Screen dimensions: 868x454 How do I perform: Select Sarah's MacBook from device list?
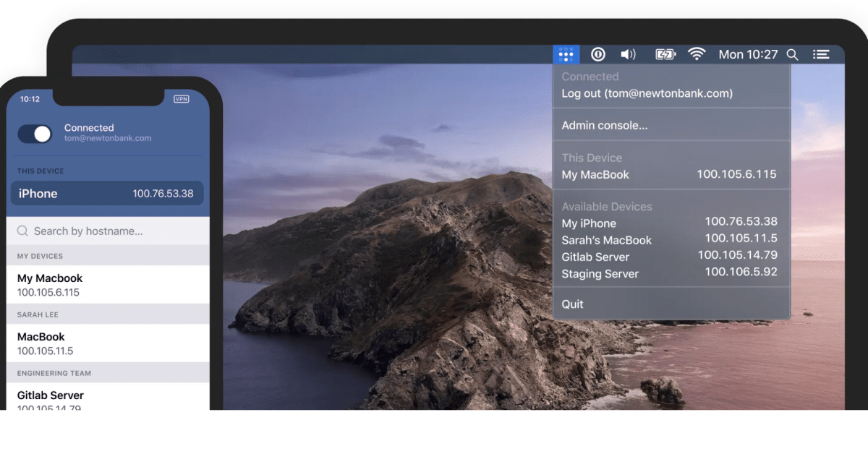(606, 240)
